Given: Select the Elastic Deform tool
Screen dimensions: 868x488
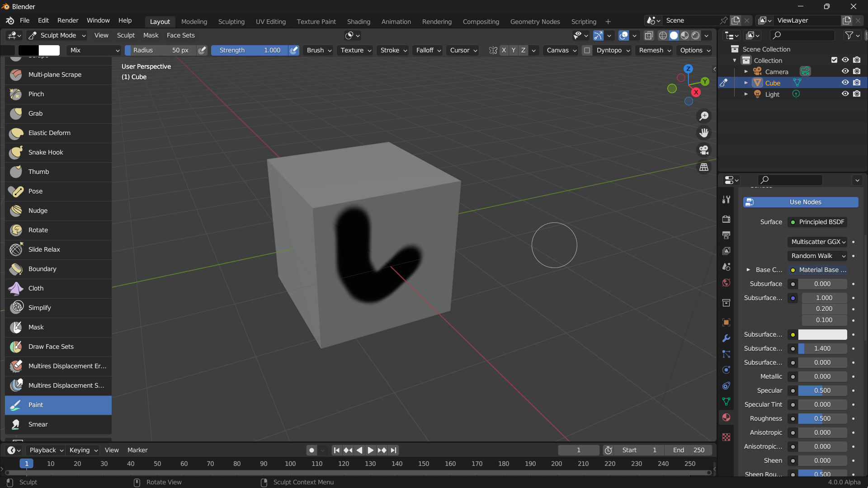Looking at the screenshot, I should pos(58,133).
